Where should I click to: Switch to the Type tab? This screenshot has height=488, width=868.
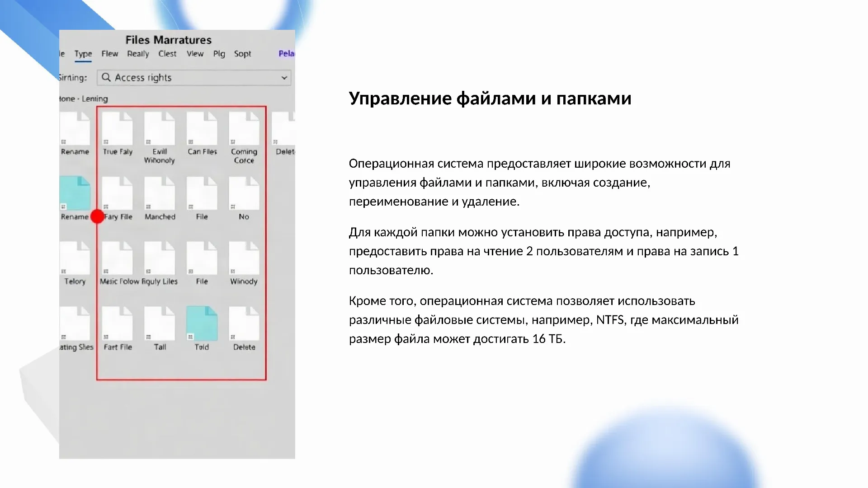coord(83,54)
